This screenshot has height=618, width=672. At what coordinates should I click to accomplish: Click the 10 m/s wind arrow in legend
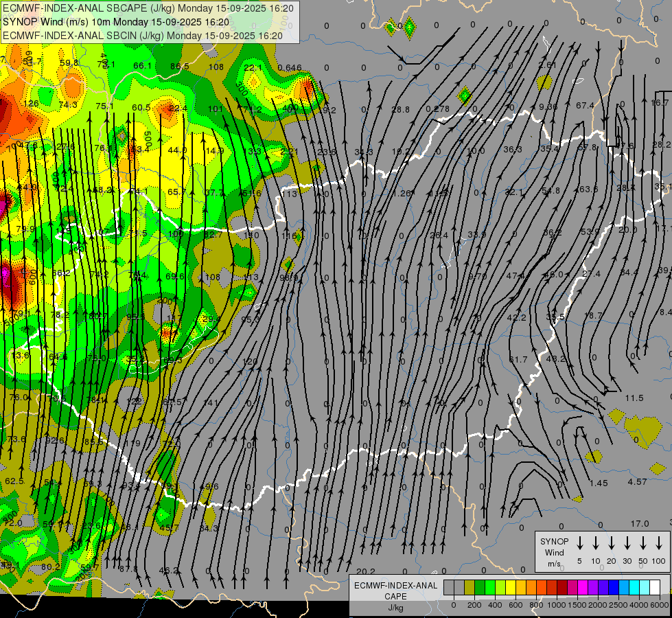596,543
